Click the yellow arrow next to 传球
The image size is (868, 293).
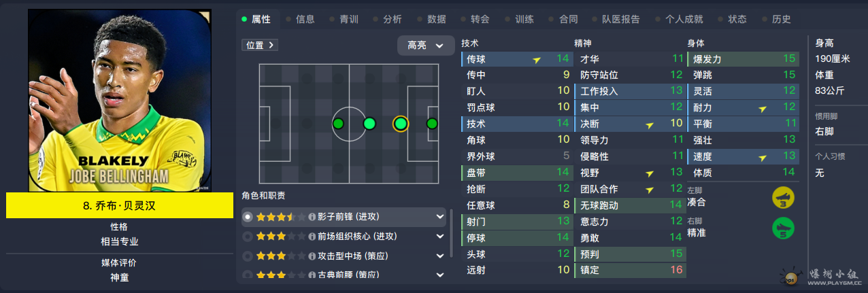(537, 60)
